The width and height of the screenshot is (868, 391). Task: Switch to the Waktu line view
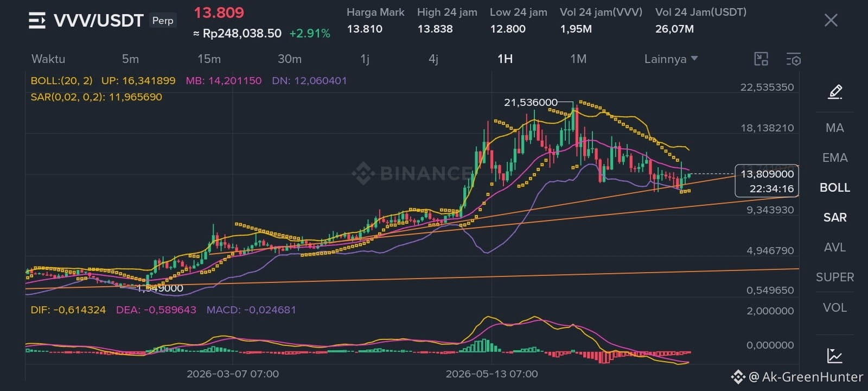(48, 59)
